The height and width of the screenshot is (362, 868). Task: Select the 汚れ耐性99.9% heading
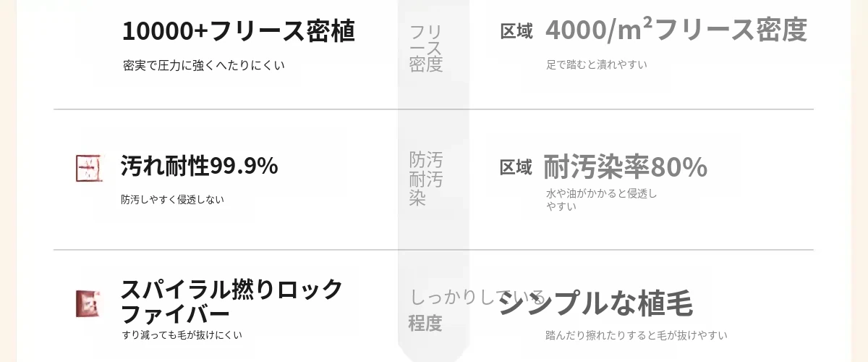pyautogui.click(x=199, y=166)
